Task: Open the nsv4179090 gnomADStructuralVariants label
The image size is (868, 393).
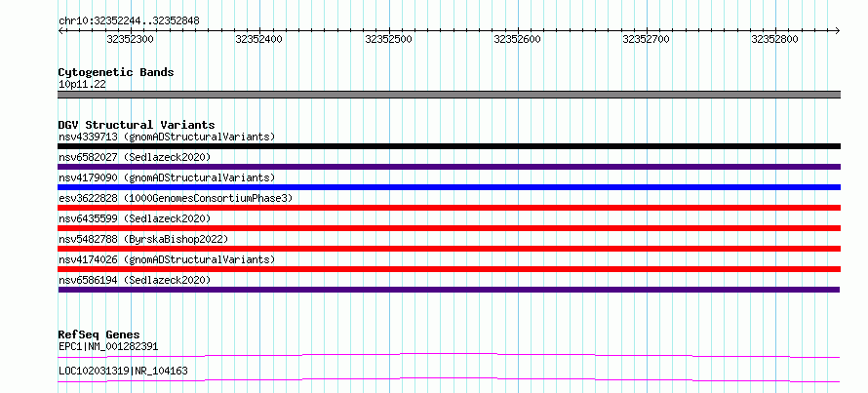Action: coord(167,177)
